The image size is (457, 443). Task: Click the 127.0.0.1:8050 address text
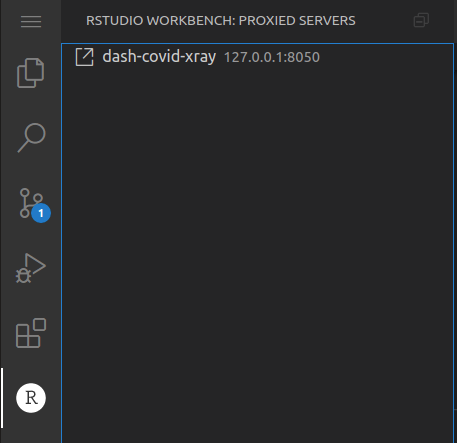tap(272, 57)
